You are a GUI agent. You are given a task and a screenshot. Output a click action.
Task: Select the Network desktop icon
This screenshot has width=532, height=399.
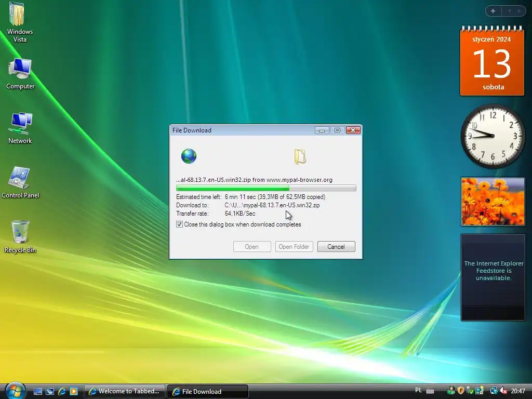[20, 128]
